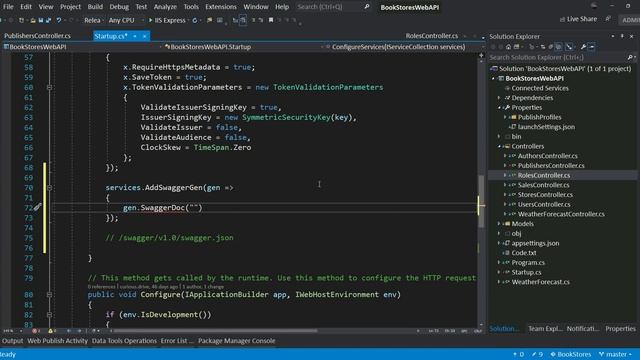Viewport: 640px width, 360px height.
Task: Expand the Dependencies node
Action: tap(499, 98)
